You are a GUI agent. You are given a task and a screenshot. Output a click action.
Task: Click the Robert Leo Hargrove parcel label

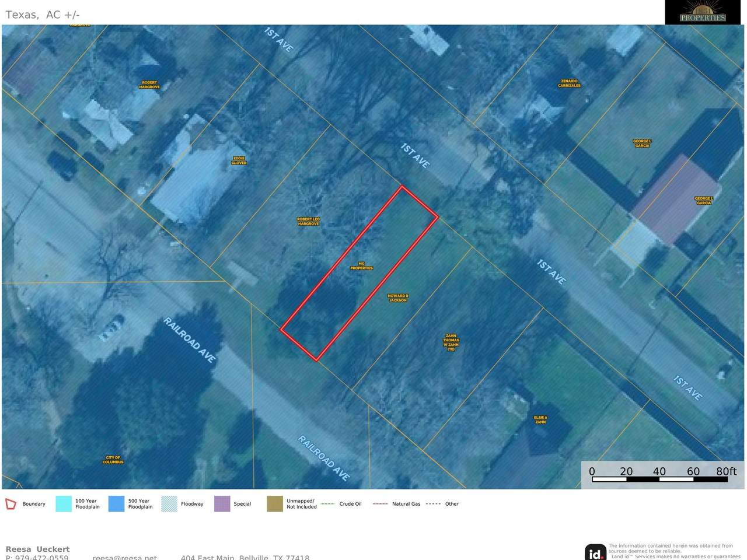[x=308, y=222]
